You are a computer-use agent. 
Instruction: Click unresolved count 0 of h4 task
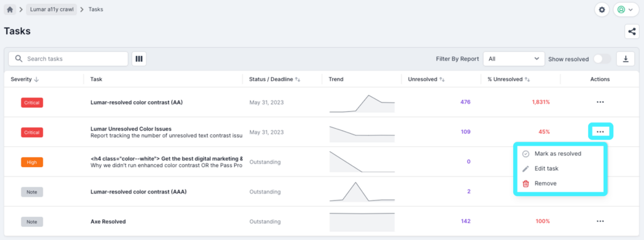pyautogui.click(x=469, y=161)
